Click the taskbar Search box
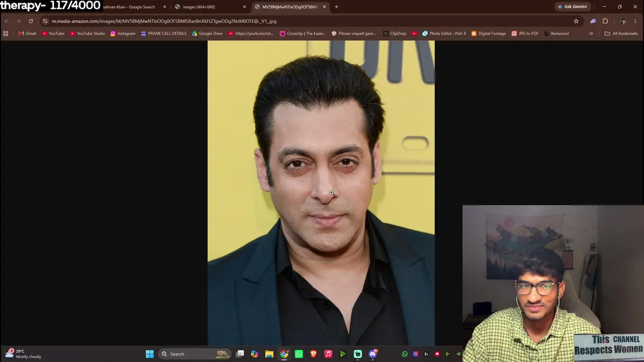 click(x=195, y=354)
